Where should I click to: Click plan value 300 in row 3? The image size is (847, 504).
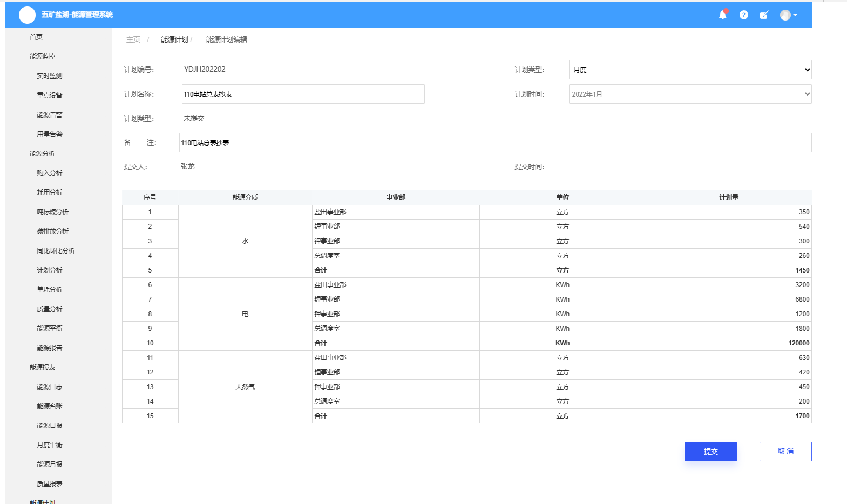point(804,241)
